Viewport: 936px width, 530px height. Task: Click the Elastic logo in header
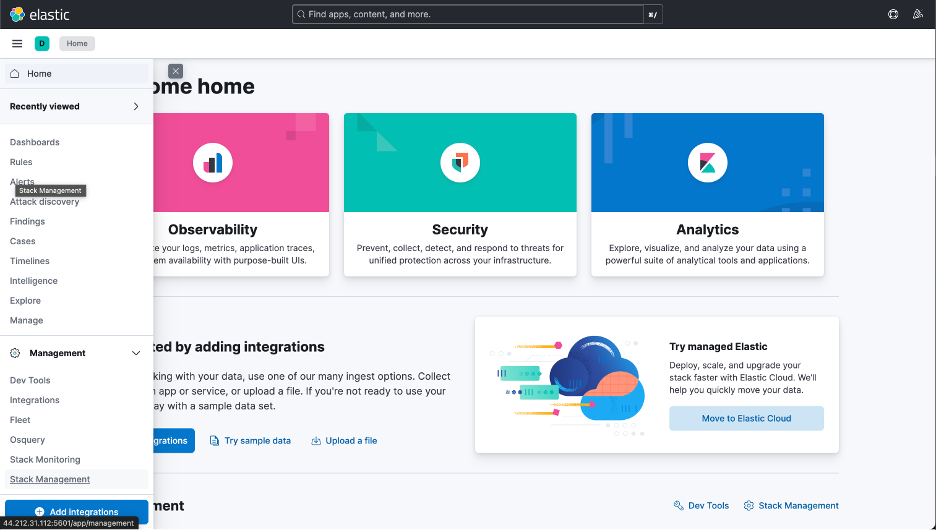pyautogui.click(x=40, y=14)
